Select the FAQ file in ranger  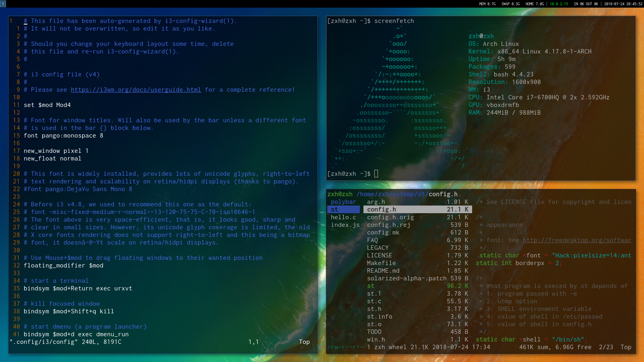[x=418, y=240]
